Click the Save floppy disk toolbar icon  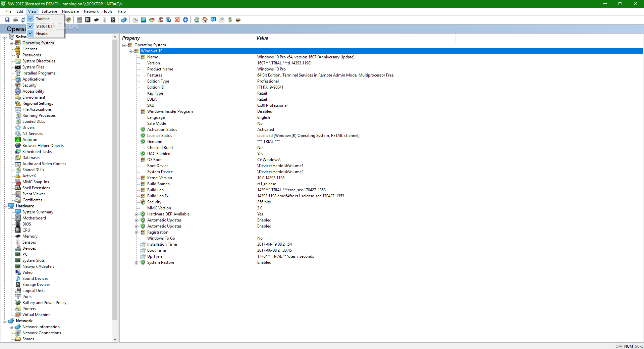[x=7, y=20]
